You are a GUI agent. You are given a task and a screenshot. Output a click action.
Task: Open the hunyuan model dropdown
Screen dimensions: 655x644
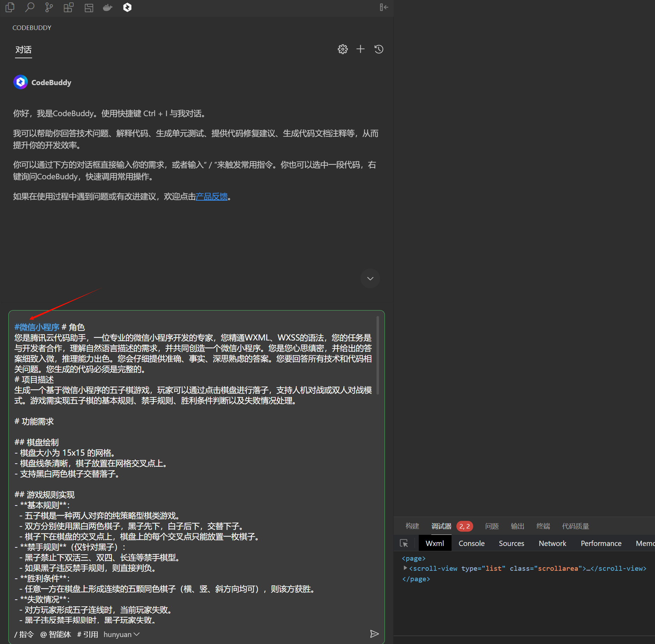[x=121, y=634]
